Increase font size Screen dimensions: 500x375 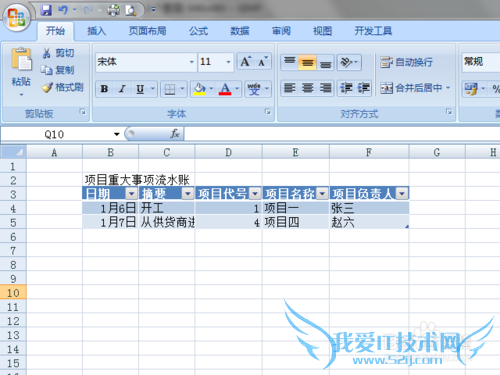click(x=246, y=62)
